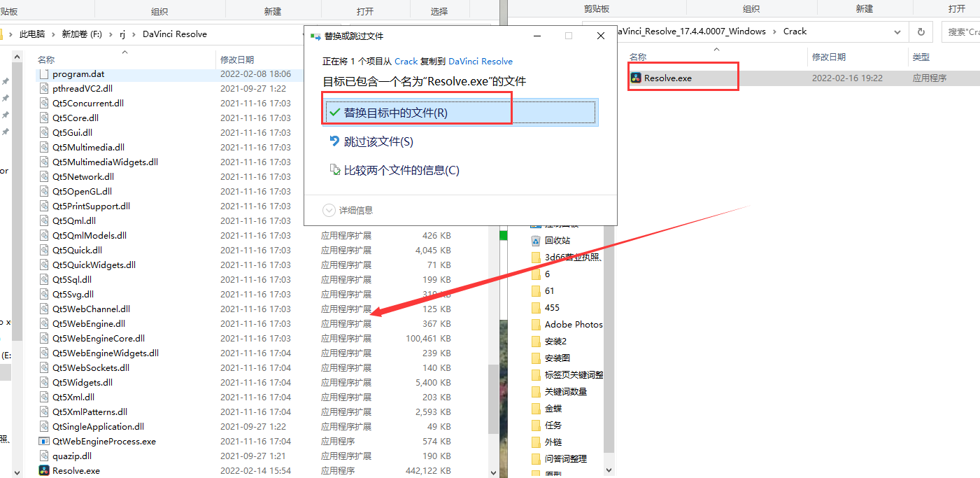Click the Qt5Multimedia.dll file icon

[x=44, y=148]
